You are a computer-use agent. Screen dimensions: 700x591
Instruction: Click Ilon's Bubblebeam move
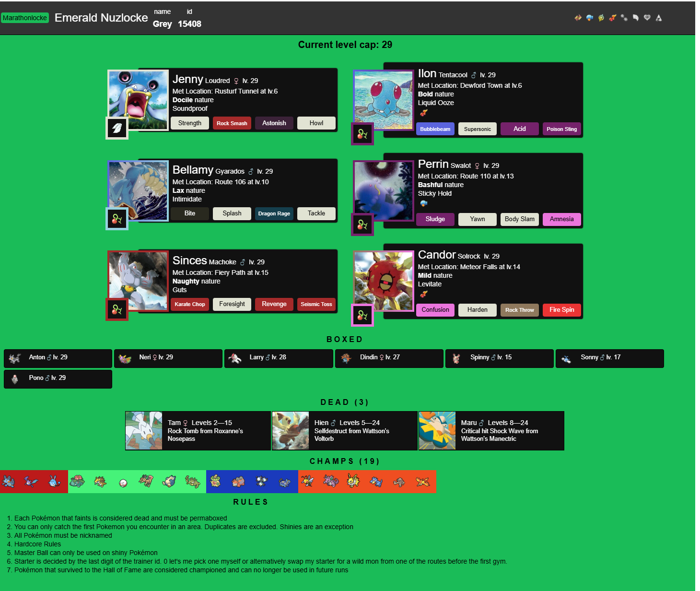pyautogui.click(x=435, y=129)
